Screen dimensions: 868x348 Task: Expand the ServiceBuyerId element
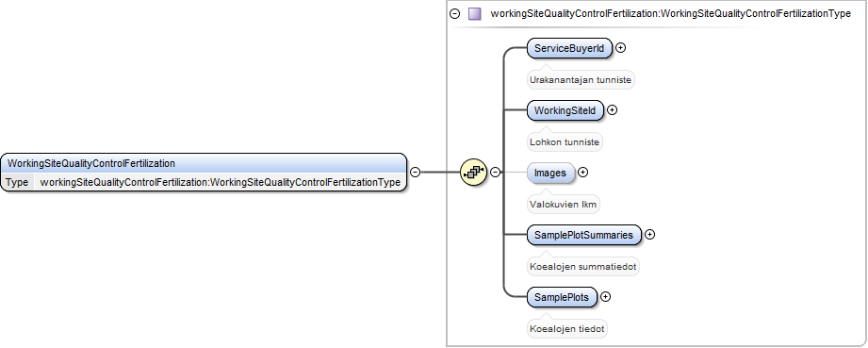620,48
